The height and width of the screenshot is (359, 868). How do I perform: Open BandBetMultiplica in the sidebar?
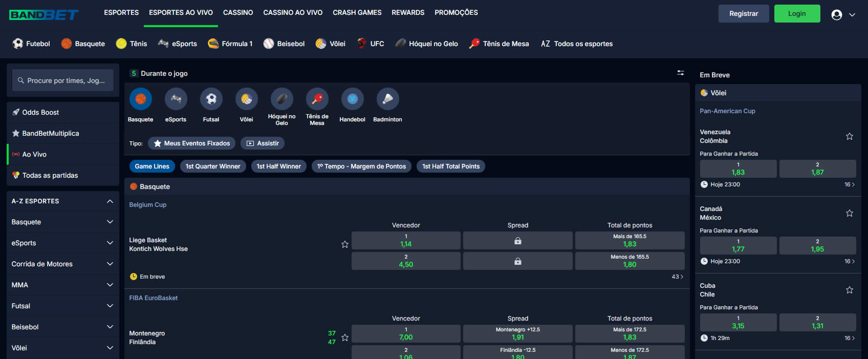point(63,133)
